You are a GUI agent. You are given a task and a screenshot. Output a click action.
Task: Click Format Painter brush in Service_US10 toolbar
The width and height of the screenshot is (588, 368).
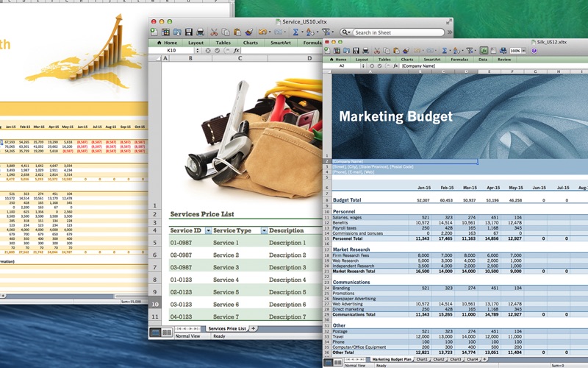point(248,32)
